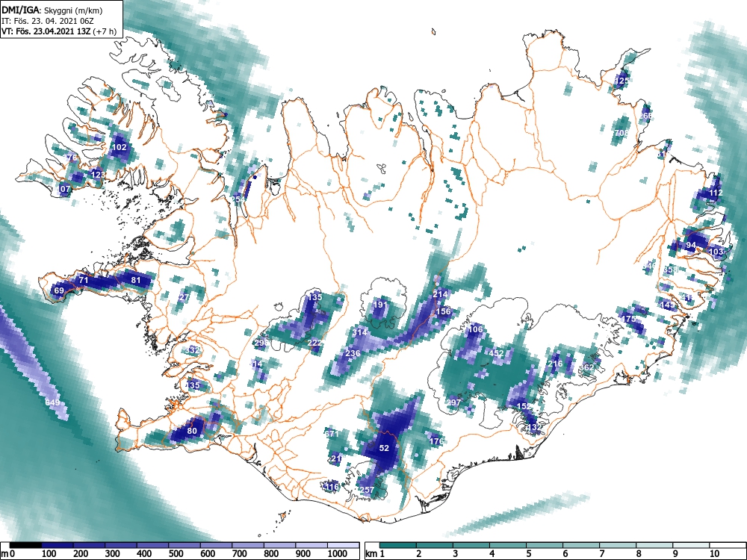Click the visibility value '708' on the map
The image size is (747, 560).
coord(622,133)
